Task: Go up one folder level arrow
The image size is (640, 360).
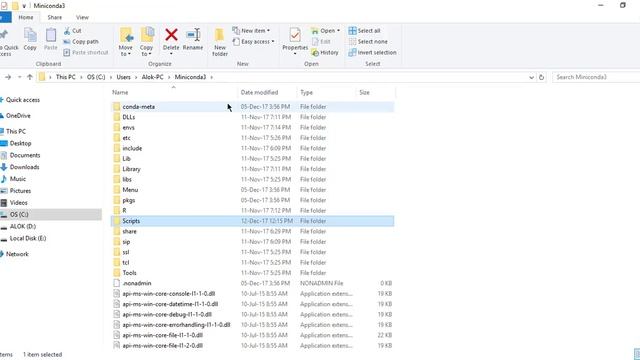Action: click(x=30, y=77)
